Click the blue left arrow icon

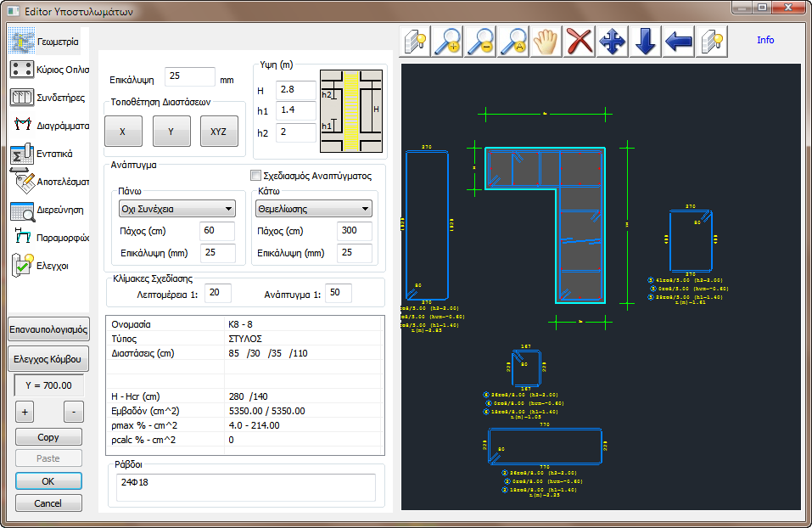point(679,41)
